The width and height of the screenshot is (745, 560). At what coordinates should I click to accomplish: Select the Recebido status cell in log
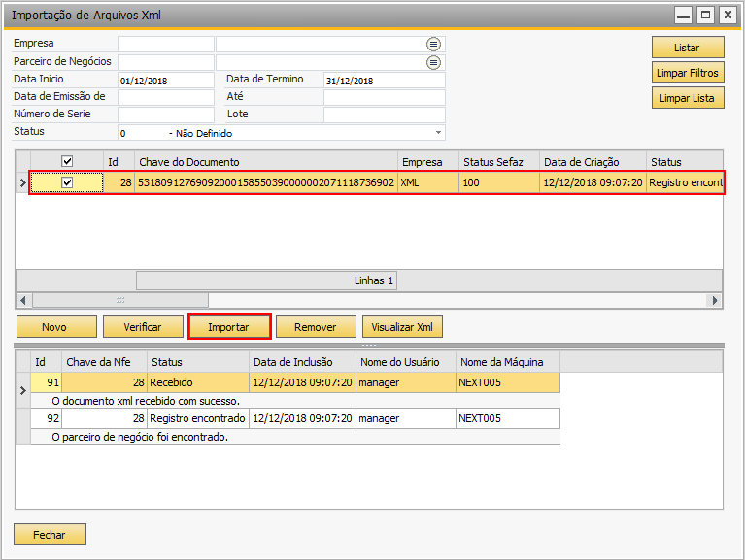(x=197, y=382)
